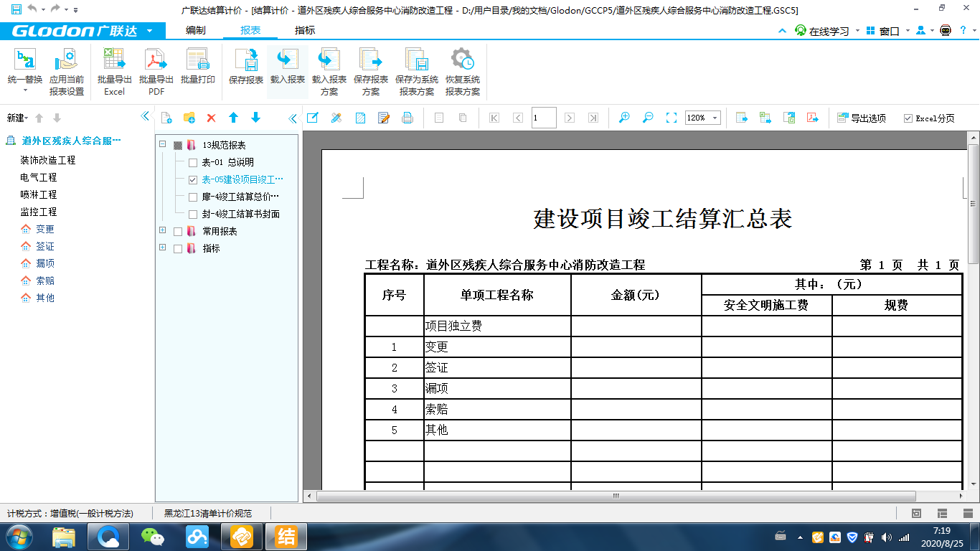Expand 指标 tree node
Viewport: 980px width, 551px height.
[x=163, y=248]
